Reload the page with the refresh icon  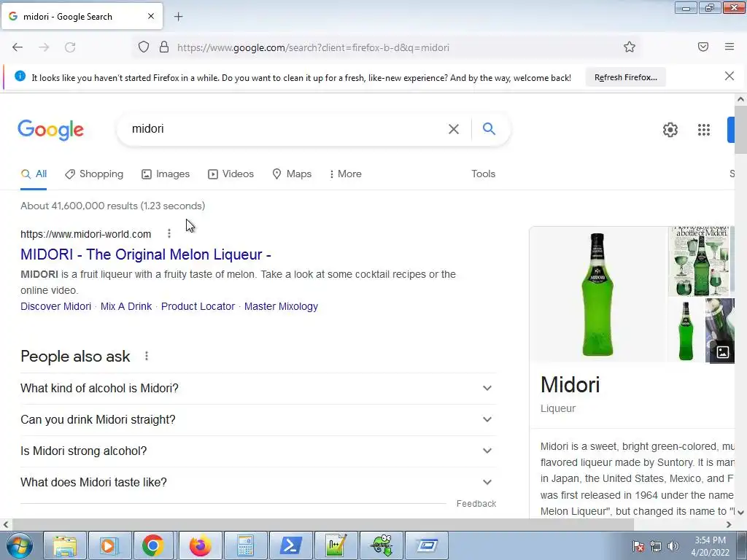pyautogui.click(x=70, y=47)
